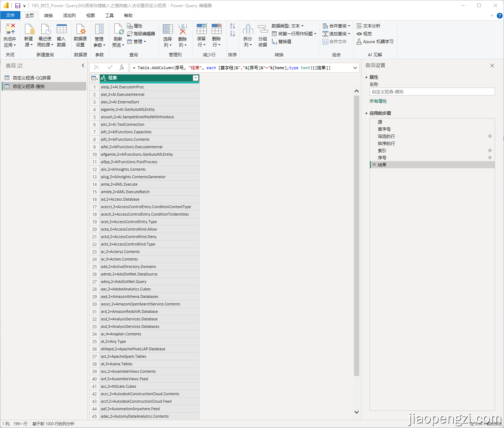This screenshot has height=428, width=504.
Task: Open Recent Sources icon
Action: point(45,29)
